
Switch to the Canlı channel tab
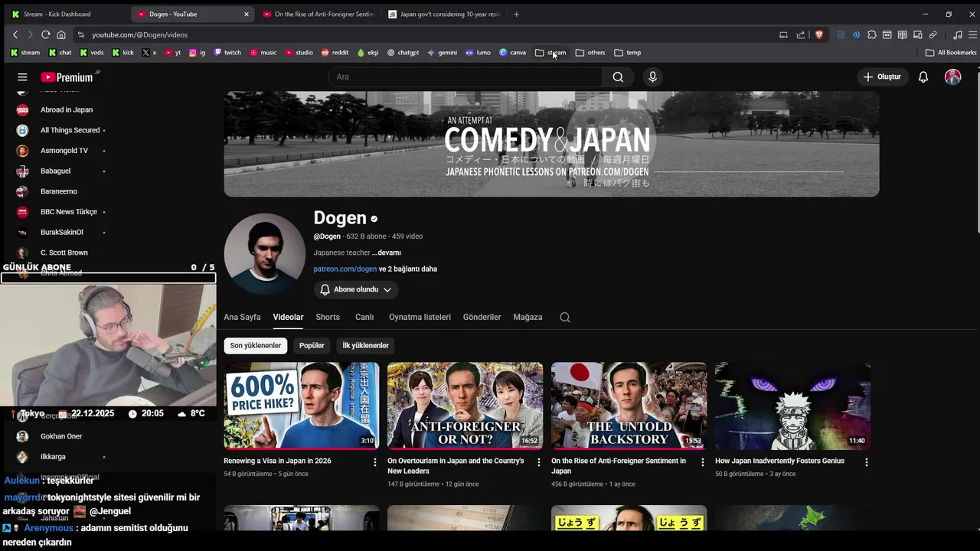click(x=364, y=317)
